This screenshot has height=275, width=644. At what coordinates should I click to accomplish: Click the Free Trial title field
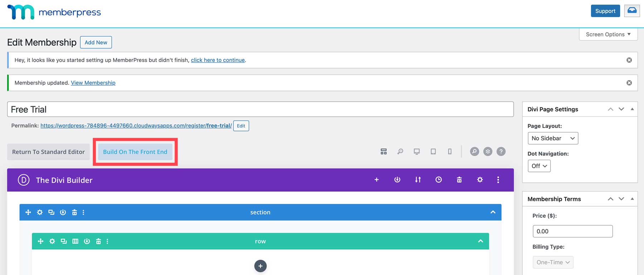click(x=260, y=109)
